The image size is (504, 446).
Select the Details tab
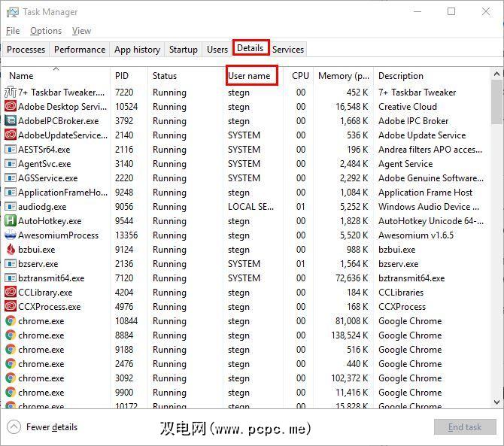(250, 48)
